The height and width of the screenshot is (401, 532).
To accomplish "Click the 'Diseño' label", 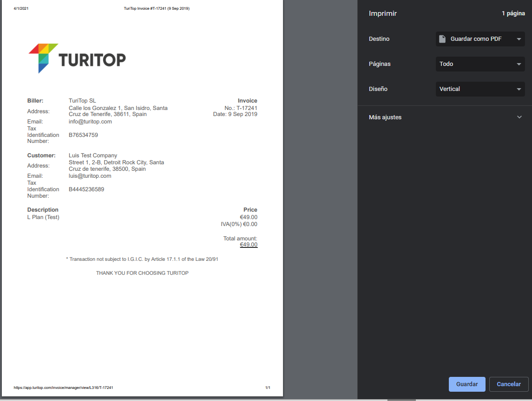I will [x=378, y=89].
